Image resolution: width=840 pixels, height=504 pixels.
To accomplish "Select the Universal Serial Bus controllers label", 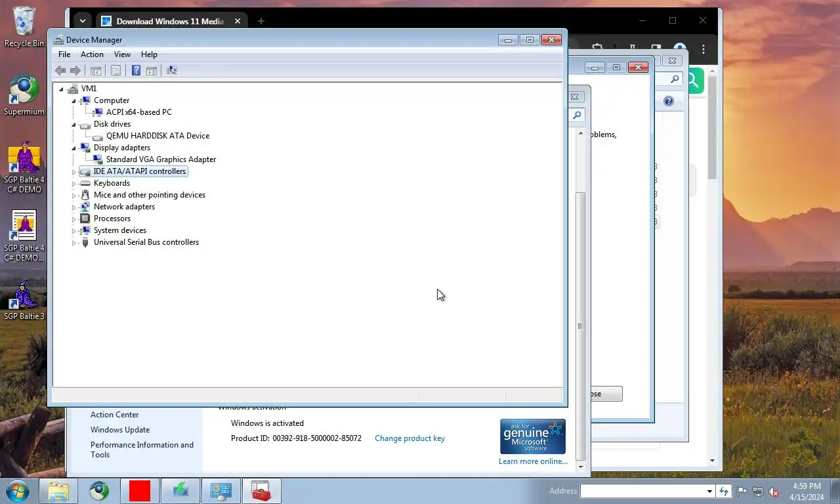I will tap(146, 242).
